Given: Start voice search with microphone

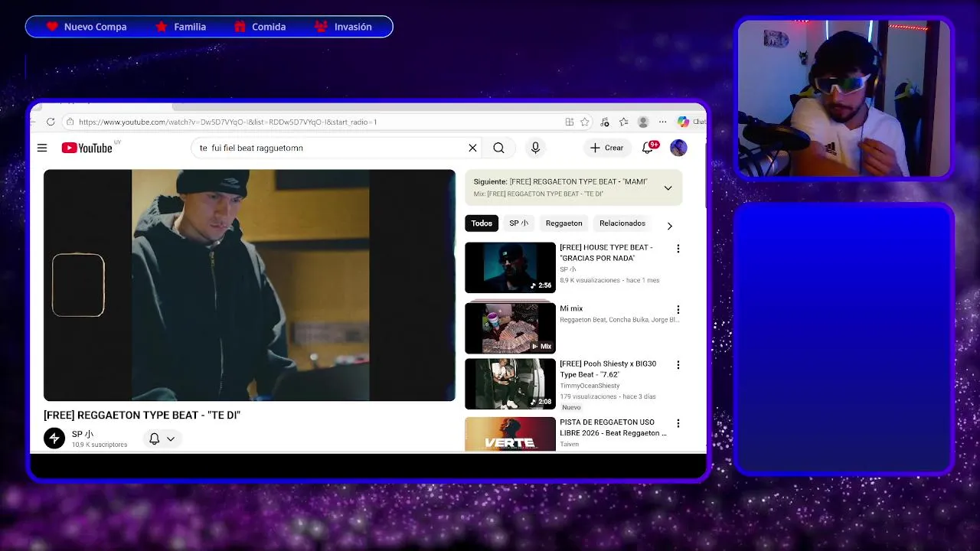Looking at the screenshot, I should (535, 148).
